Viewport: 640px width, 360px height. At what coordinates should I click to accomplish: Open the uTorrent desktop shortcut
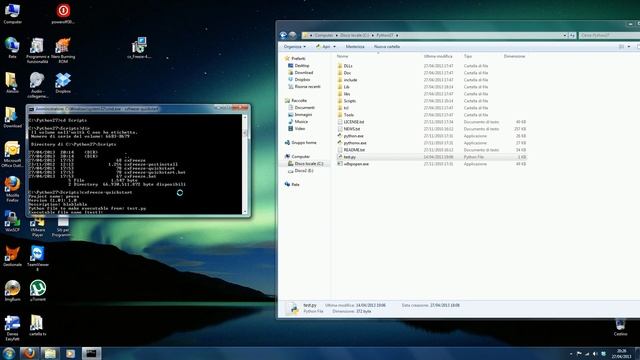38,291
